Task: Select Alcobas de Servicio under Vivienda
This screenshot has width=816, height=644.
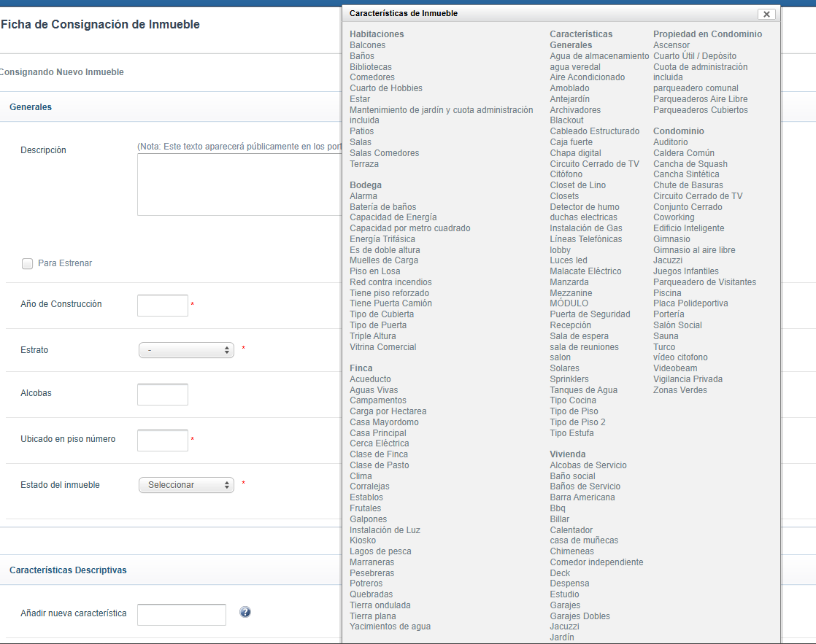Action: pyautogui.click(x=588, y=465)
